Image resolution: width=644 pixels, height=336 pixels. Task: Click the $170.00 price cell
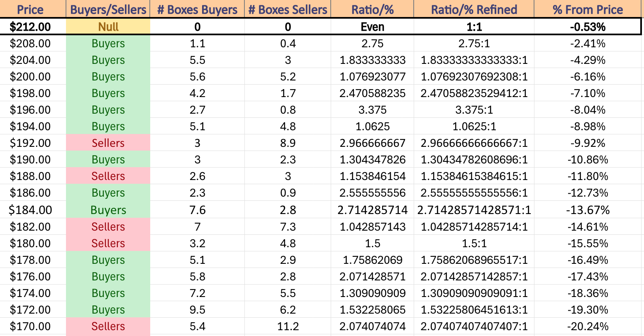coord(33,326)
